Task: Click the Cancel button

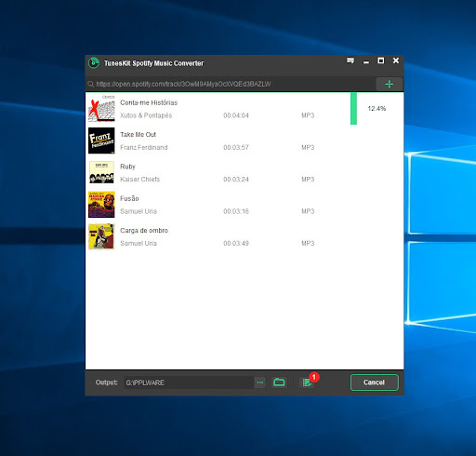Action: click(375, 382)
